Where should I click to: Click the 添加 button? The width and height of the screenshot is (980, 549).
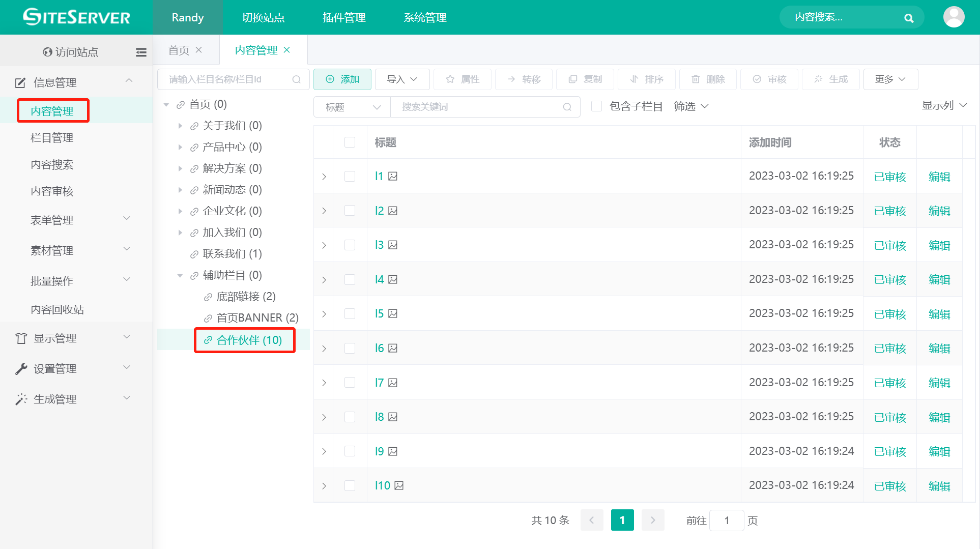pyautogui.click(x=342, y=79)
